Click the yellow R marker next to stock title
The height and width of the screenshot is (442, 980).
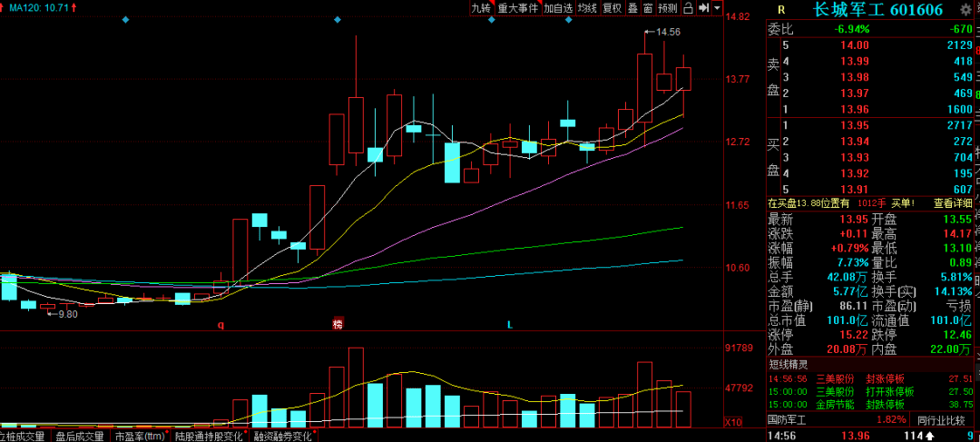[x=780, y=9]
